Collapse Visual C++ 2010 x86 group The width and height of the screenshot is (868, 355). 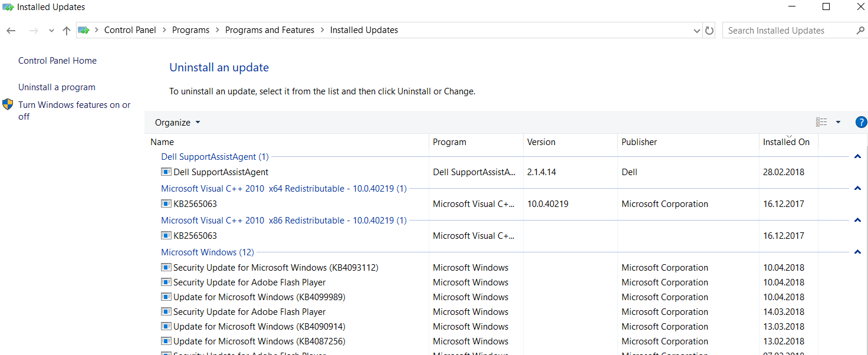857,221
